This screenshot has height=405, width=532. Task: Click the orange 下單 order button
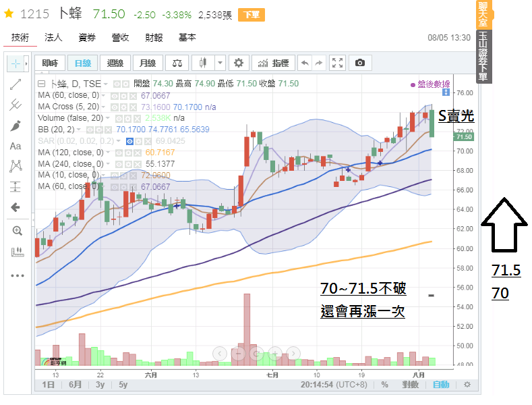pyautogui.click(x=252, y=15)
